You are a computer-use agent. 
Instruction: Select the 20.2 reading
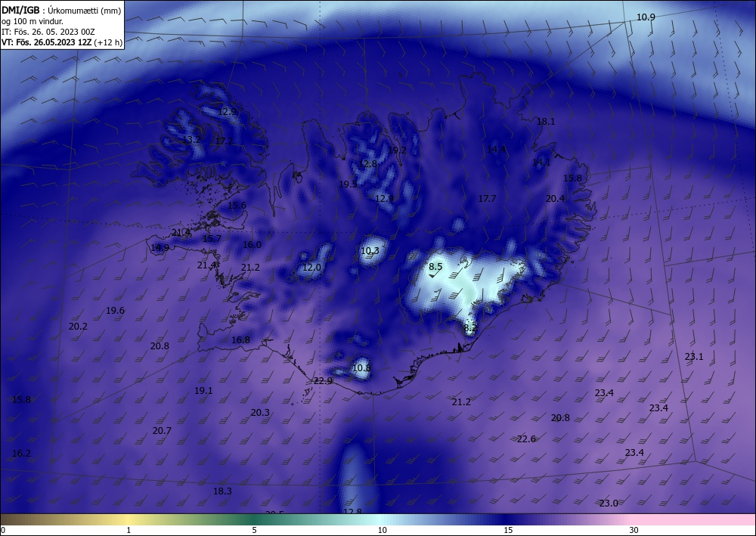pyautogui.click(x=78, y=327)
